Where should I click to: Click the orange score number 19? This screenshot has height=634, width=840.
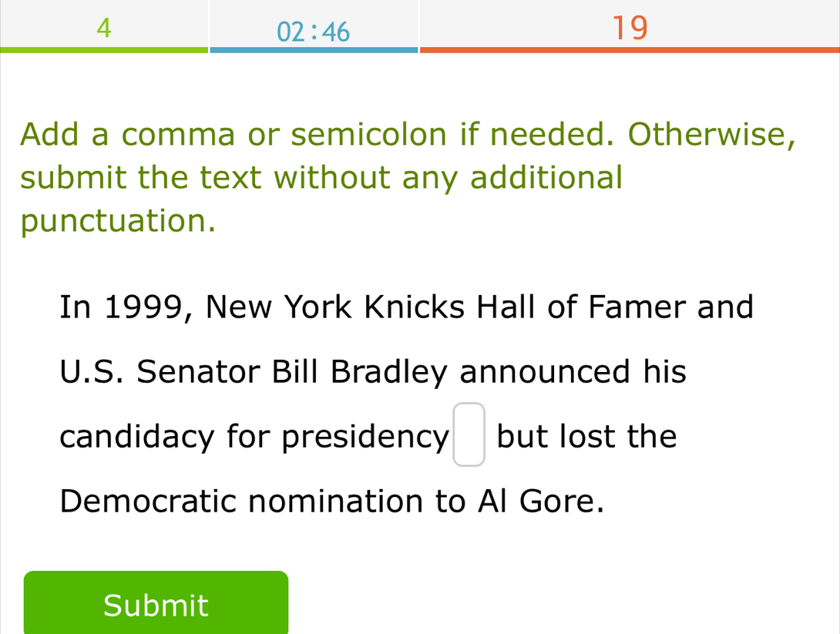tap(629, 29)
